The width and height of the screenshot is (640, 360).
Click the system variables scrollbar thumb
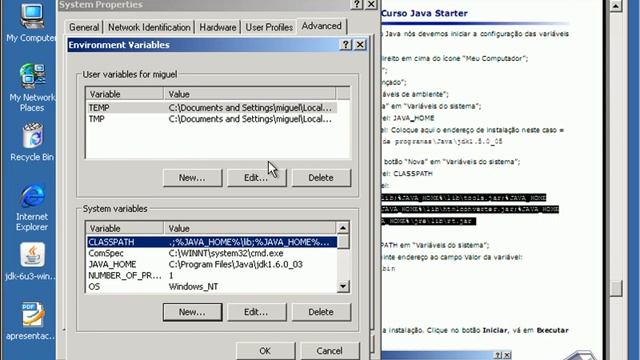343,241
